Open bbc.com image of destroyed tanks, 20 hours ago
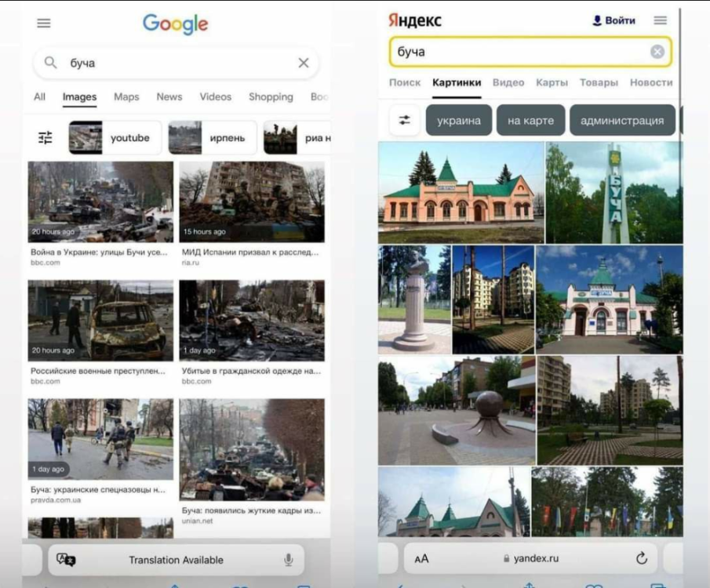The image size is (710, 588). (x=100, y=202)
